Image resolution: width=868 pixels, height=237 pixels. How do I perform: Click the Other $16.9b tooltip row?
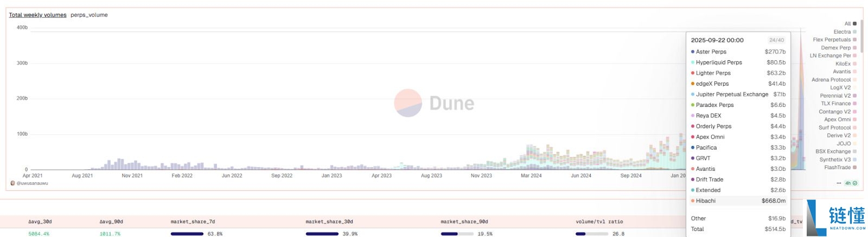(738, 219)
